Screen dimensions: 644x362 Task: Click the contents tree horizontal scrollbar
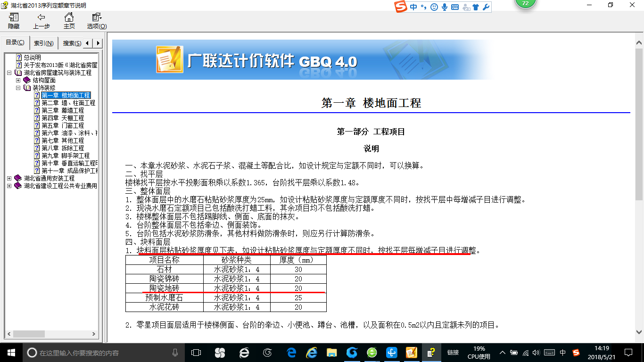coord(50,334)
